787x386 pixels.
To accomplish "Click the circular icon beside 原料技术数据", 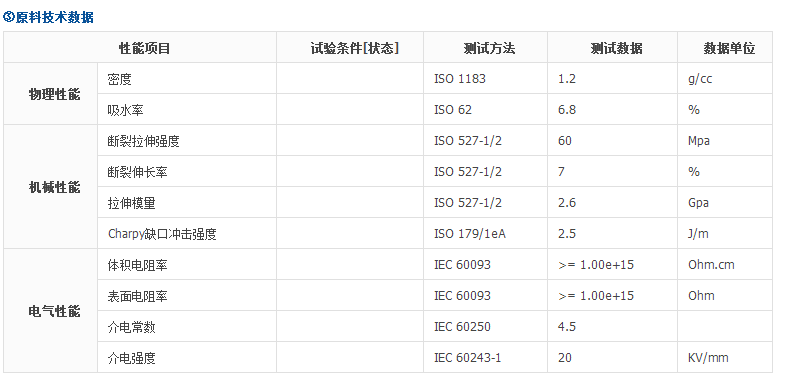I will tap(9, 17).
